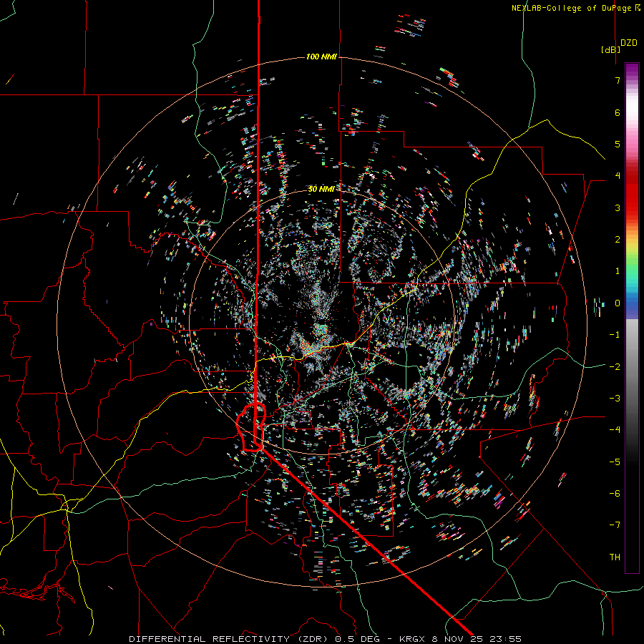644x644 pixels.
Task: Click the KRGX station identifier in the caption
Action: point(412,639)
